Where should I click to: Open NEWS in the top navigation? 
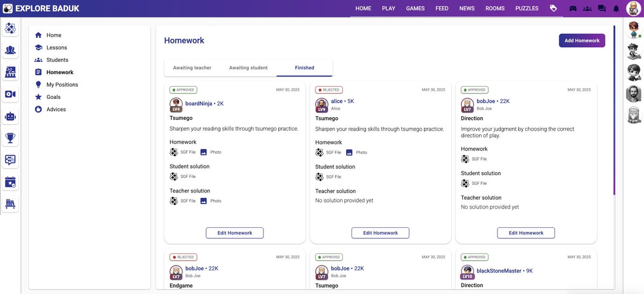pos(467,9)
